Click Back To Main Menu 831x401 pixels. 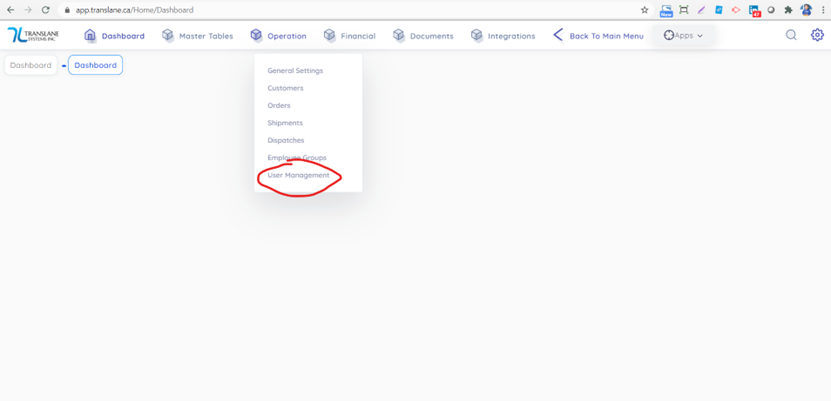click(598, 36)
